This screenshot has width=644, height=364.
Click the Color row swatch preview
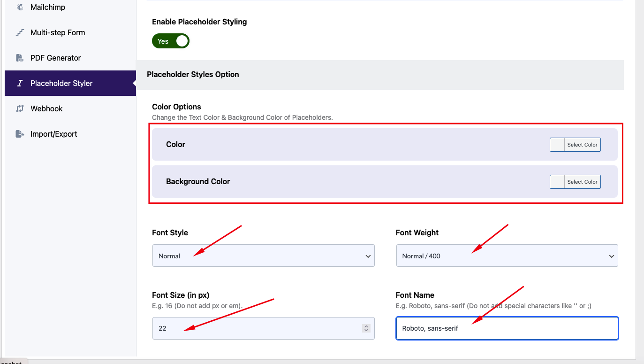(557, 145)
